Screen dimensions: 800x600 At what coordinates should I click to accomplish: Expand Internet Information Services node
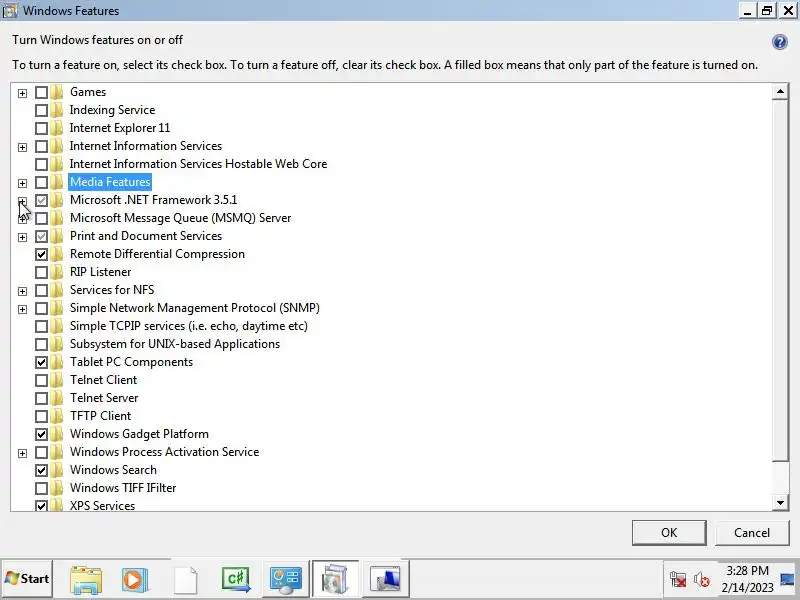pos(22,147)
